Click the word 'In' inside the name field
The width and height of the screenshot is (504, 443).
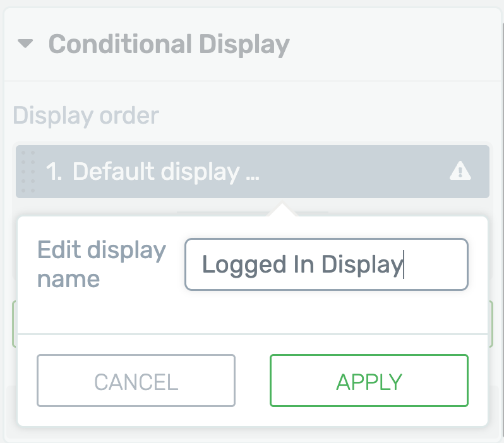[304, 264]
